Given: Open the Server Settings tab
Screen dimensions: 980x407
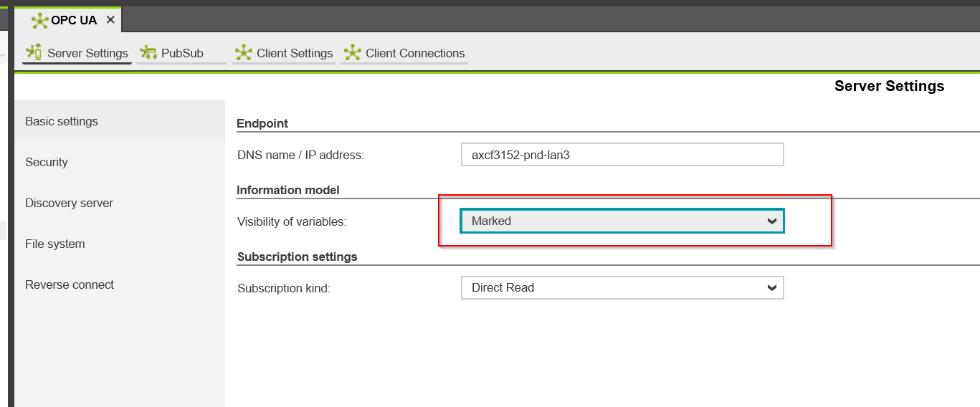Looking at the screenshot, I should pyautogui.click(x=77, y=54).
